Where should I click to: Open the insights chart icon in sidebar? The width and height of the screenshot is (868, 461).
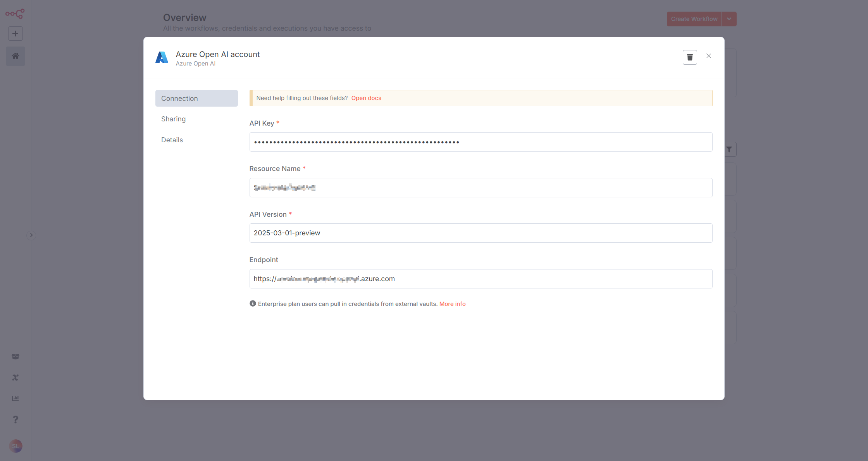point(15,399)
